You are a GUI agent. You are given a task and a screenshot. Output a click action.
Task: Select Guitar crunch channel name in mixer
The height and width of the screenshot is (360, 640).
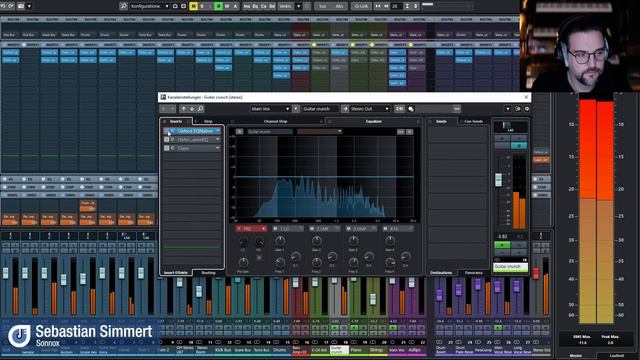pyautogui.click(x=339, y=350)
